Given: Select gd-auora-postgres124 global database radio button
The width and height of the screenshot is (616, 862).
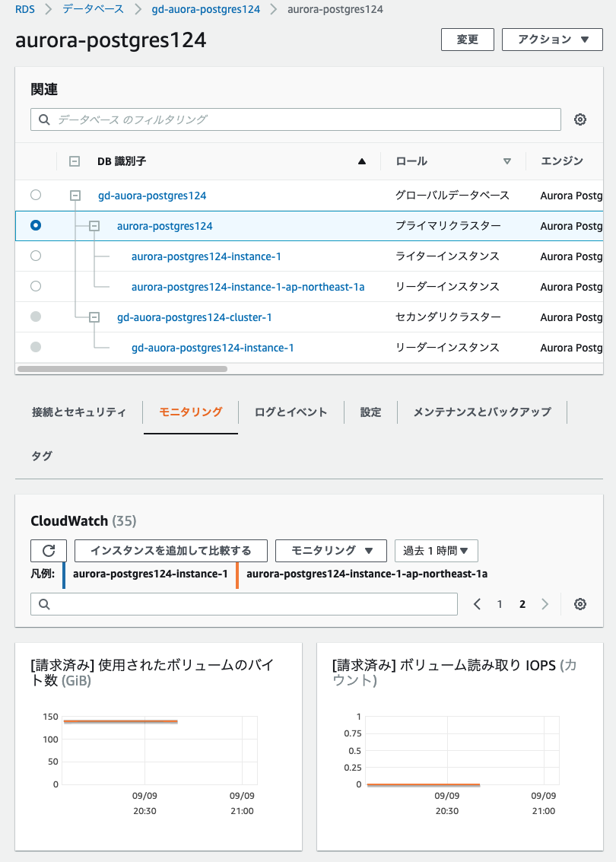Looking at the screenshot, I should coord(36,195).
